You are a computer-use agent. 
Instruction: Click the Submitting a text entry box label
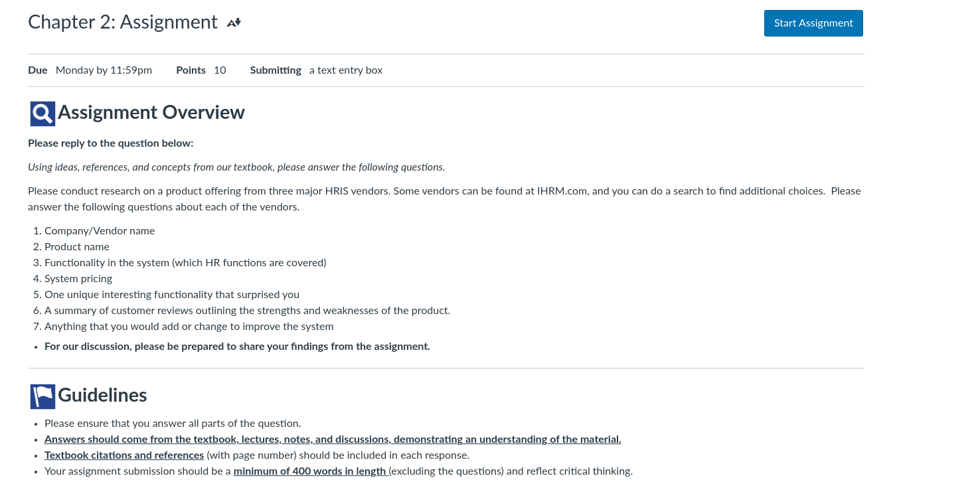[316, 70]
